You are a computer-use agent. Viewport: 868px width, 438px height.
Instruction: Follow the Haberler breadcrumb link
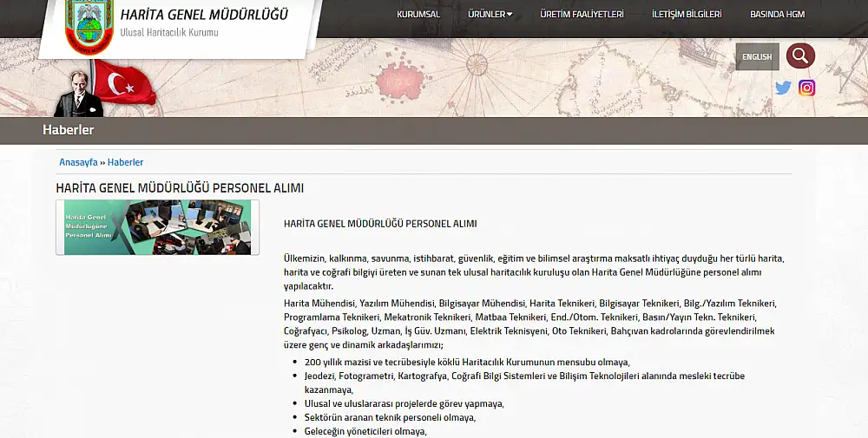(x=125, y=162)
